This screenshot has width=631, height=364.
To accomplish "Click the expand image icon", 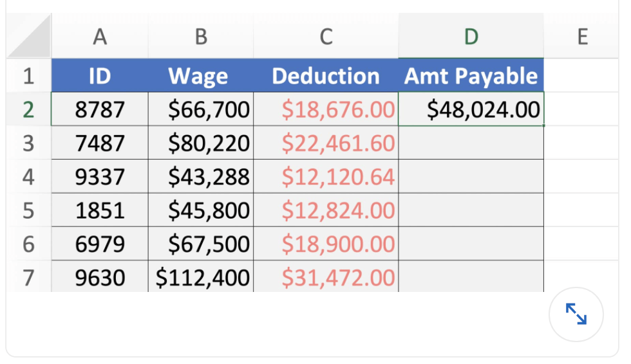I will (x=576, y=314).
